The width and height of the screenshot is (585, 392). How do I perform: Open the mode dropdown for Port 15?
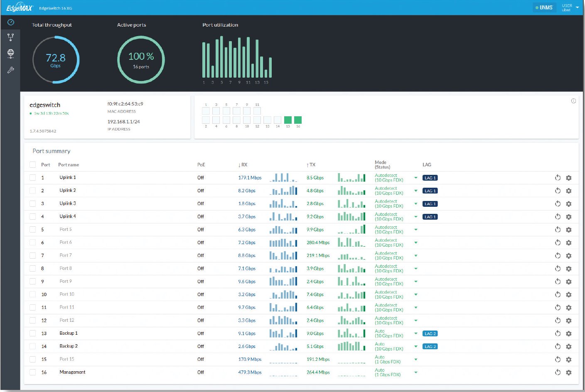[415, 360]
